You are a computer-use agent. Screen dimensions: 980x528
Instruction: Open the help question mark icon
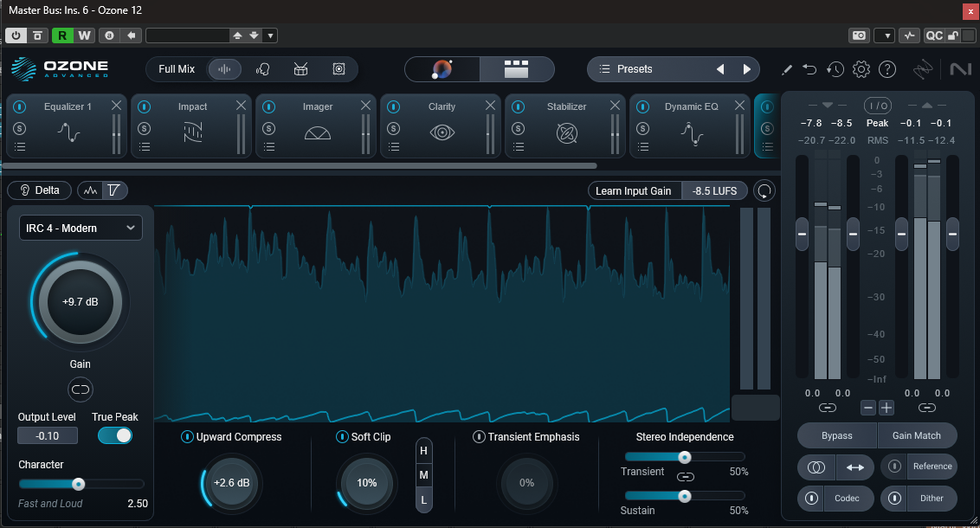click(x=887, y=69)
